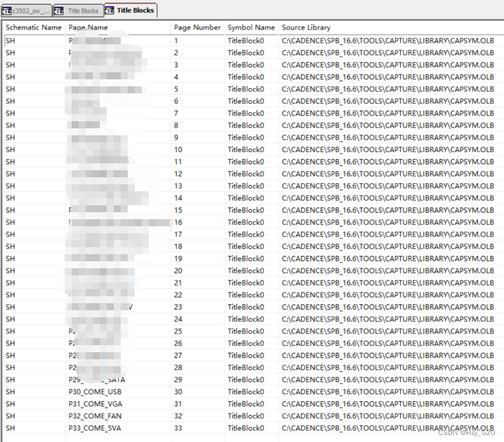Select the P33_COME_5VA page name cell
Image resolution: width=504 pixels, height=442 pixels.
(x=95, y=428)
